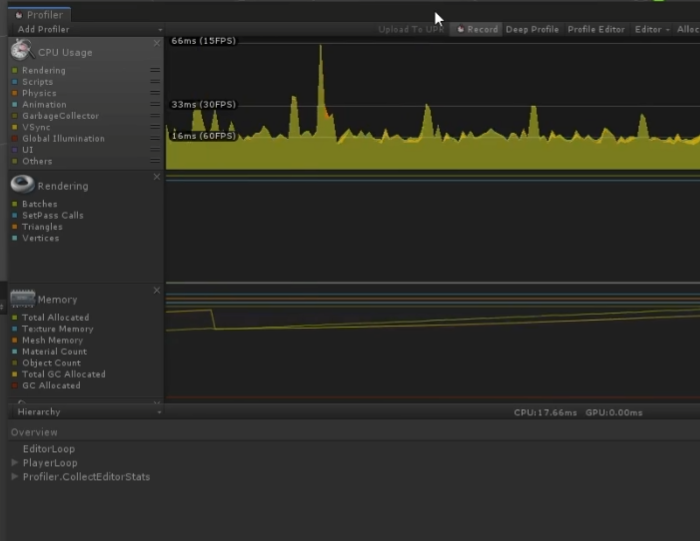The width and height of the screenshot is (700, 541).
Task: Toggle the Record button
Action: click(477, 29)
